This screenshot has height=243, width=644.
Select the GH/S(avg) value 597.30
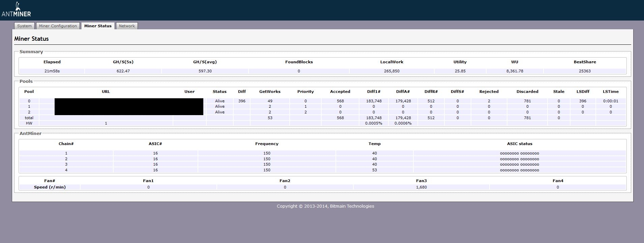[205, 71]
